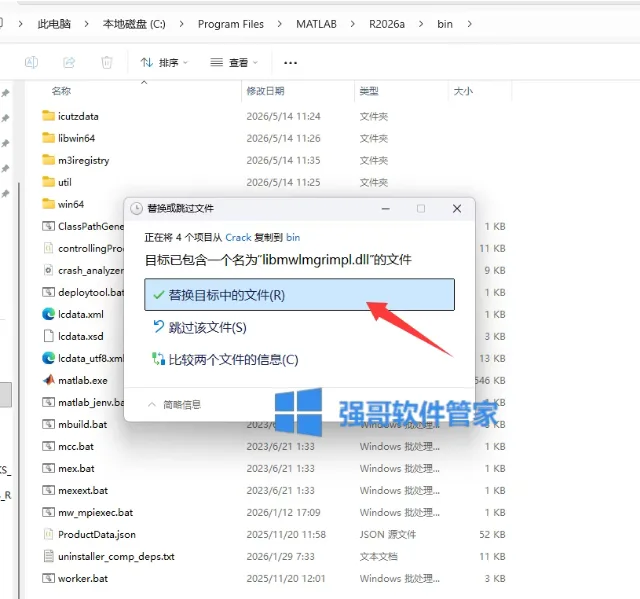
Task: Click 本地磁盘 (C:) in the breadcrumb
Action: click(x=134, y=24)
